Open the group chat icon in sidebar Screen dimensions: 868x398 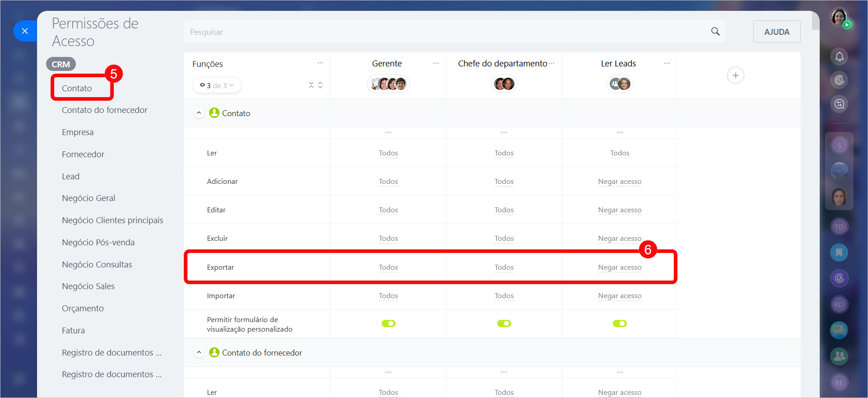(x=839, y=356)
